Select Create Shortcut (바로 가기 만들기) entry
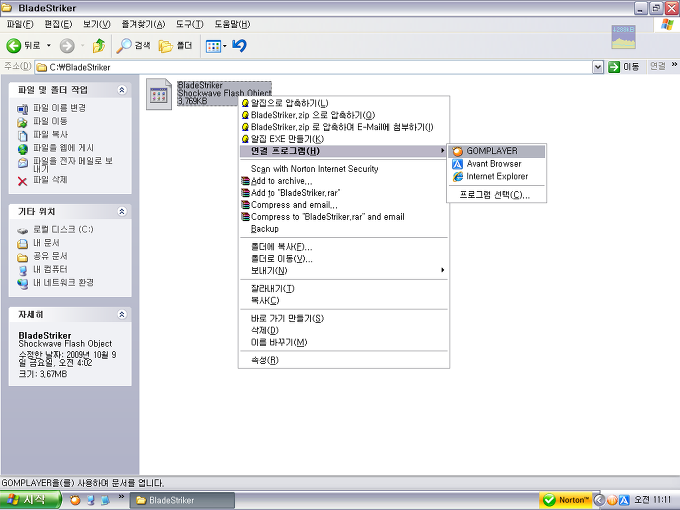The image size is (680, 510). (343, 318)
